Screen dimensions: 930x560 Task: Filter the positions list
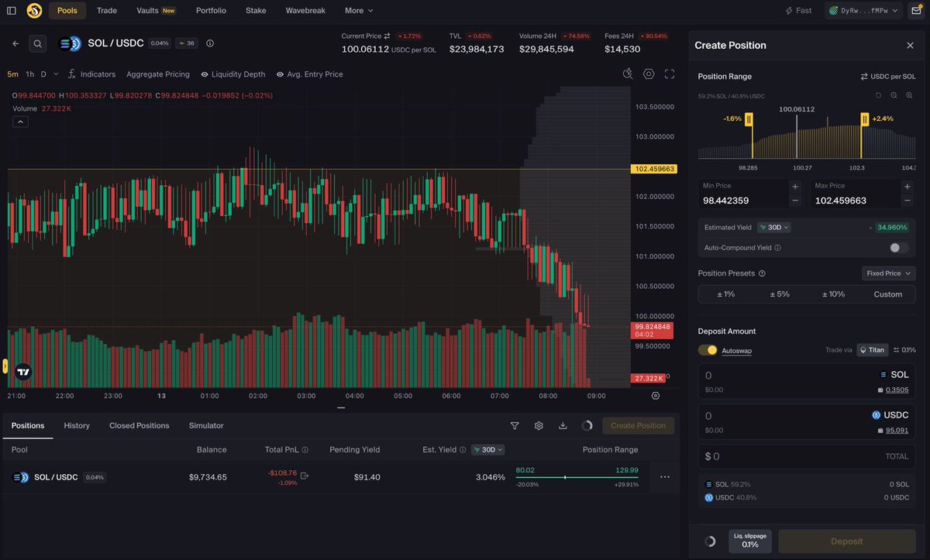[x=515, y=425]
